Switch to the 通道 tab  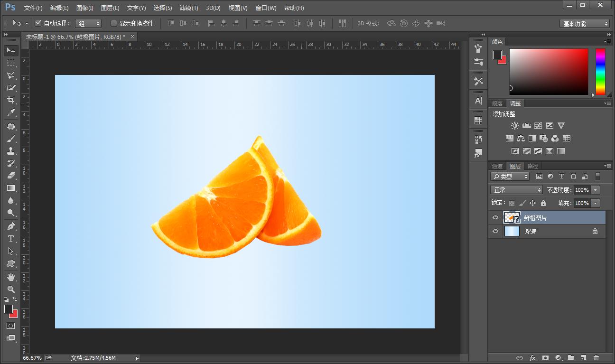(x=497, y=166)
